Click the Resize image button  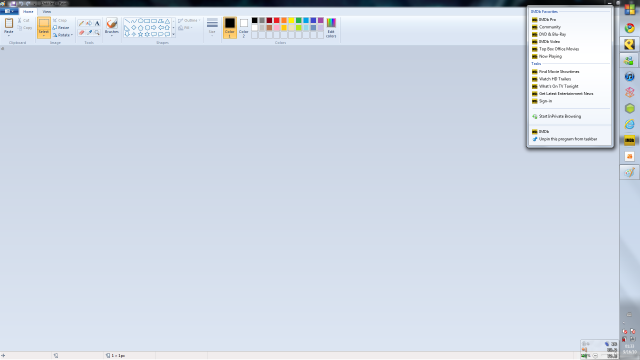[61, 28]
